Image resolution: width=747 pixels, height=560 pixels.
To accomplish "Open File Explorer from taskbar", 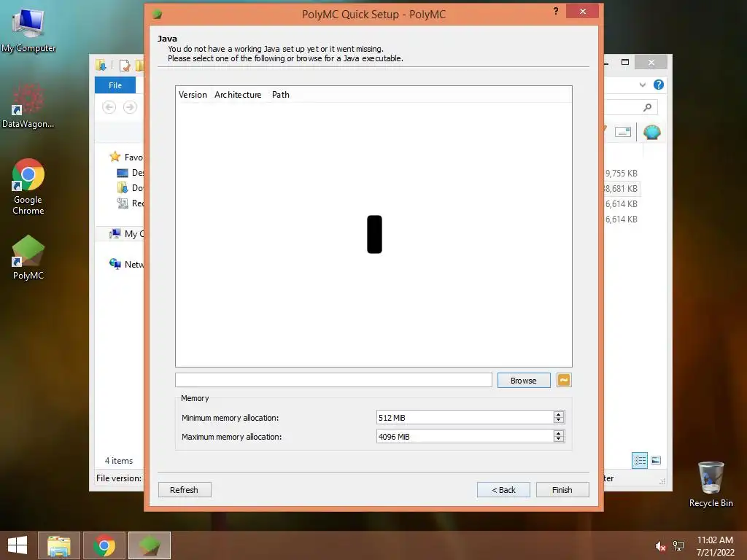I will [59, 545].
